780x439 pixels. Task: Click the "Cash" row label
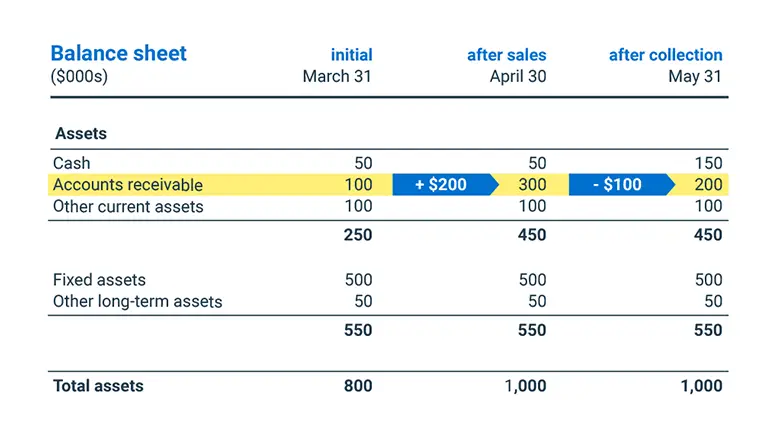(x=71, y=163)
